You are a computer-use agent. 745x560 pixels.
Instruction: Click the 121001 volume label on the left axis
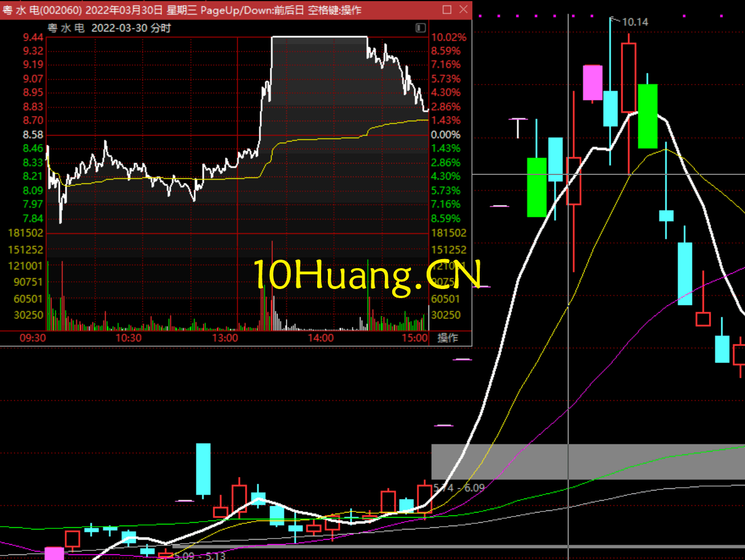point(25,265)
